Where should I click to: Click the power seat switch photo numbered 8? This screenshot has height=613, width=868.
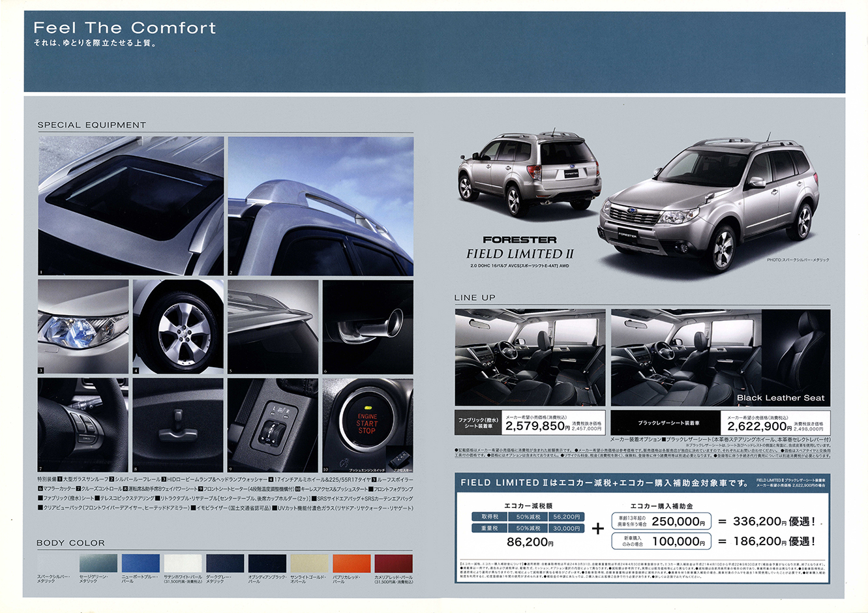pyautogui.click(x=178, y=425)
